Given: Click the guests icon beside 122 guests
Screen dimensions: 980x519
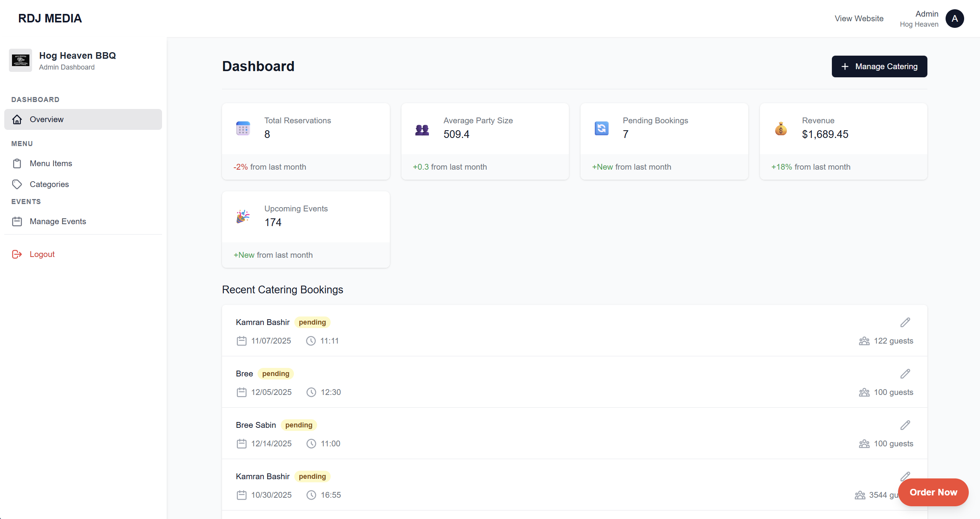Looking at the screenshot, I should coord(864,341).
